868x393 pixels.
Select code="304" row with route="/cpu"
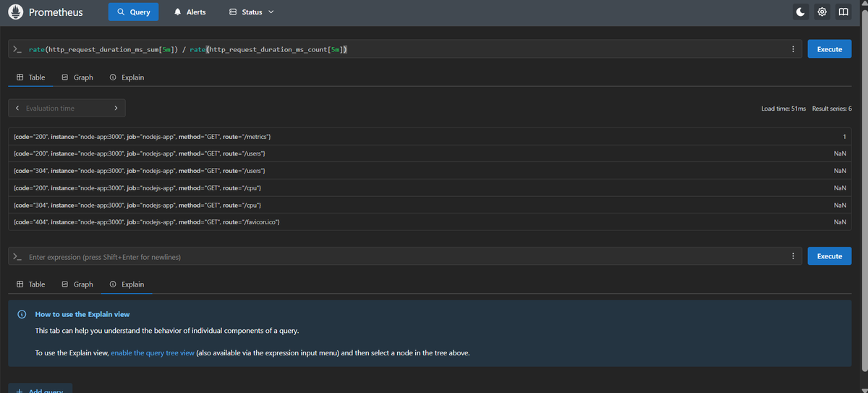(x=430, y=205)
